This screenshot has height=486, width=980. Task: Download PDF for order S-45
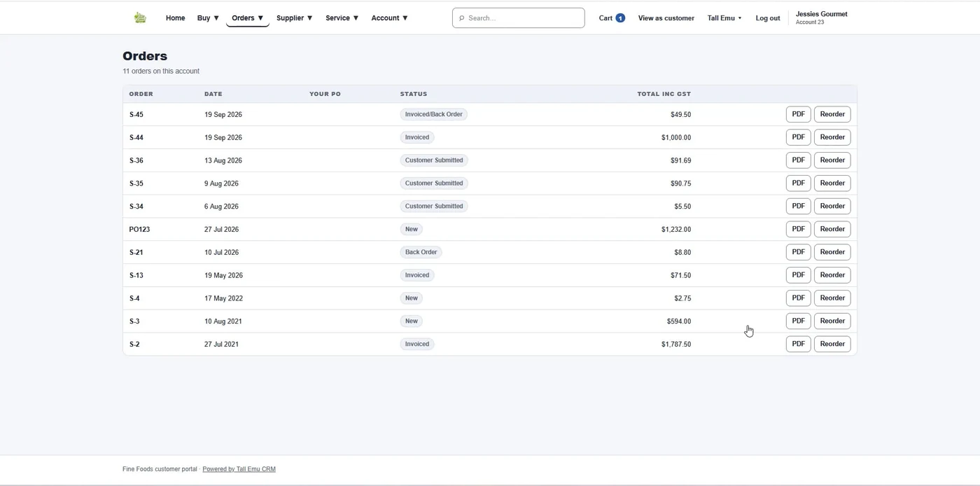[x=798, y=114]
